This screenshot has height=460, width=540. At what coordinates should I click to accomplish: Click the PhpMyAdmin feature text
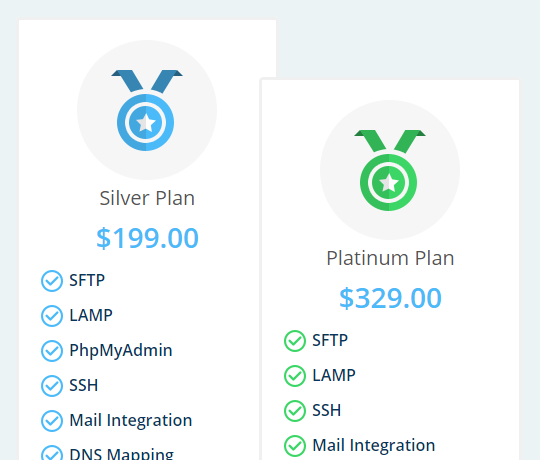[x=121, y=351]
